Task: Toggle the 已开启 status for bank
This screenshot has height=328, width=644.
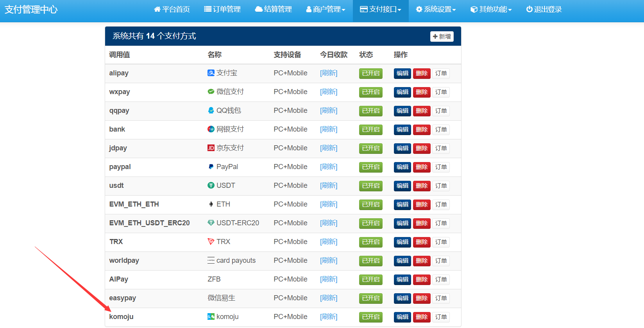Action: click(371, 130)
